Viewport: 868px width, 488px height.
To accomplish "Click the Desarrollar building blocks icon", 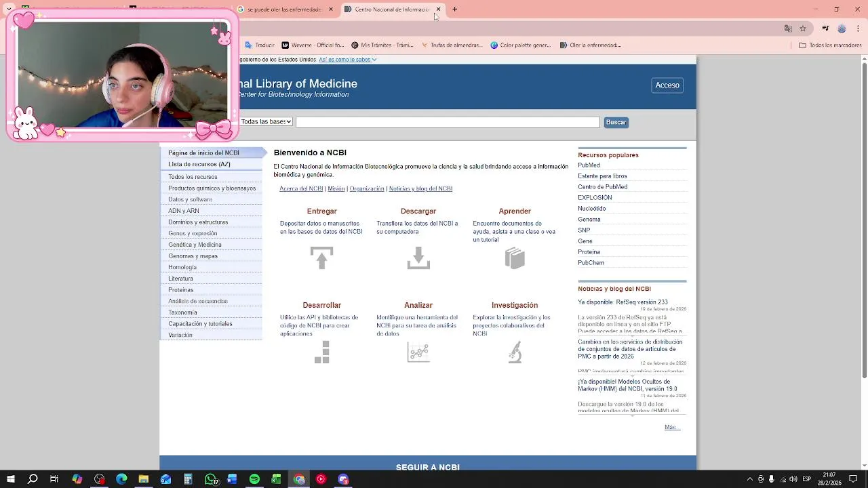I will tap(322, 352).
